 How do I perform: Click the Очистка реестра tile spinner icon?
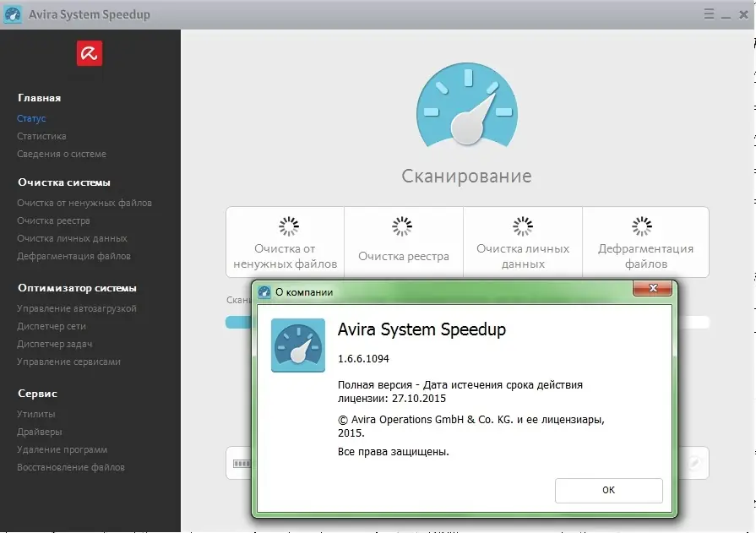point(403,226)
